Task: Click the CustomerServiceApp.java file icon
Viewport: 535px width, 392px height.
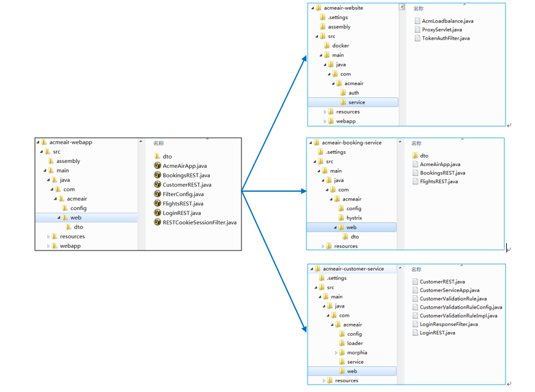Action: pos(415,290)
